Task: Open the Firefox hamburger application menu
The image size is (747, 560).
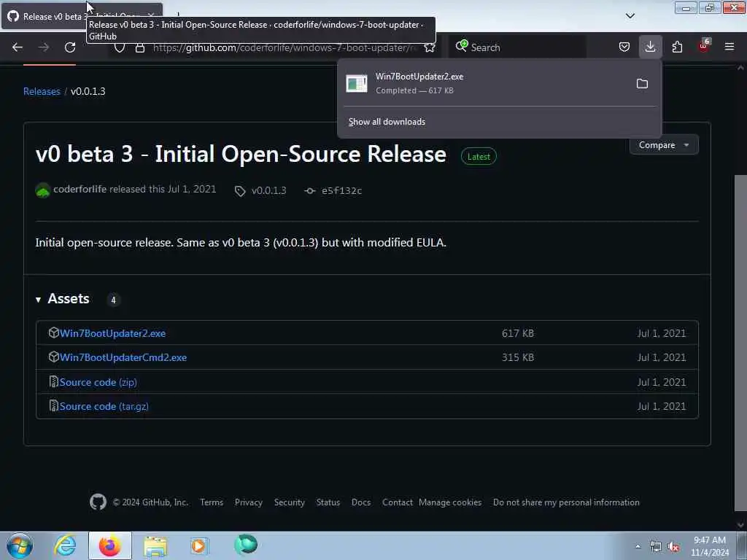Action: [729, 47]
